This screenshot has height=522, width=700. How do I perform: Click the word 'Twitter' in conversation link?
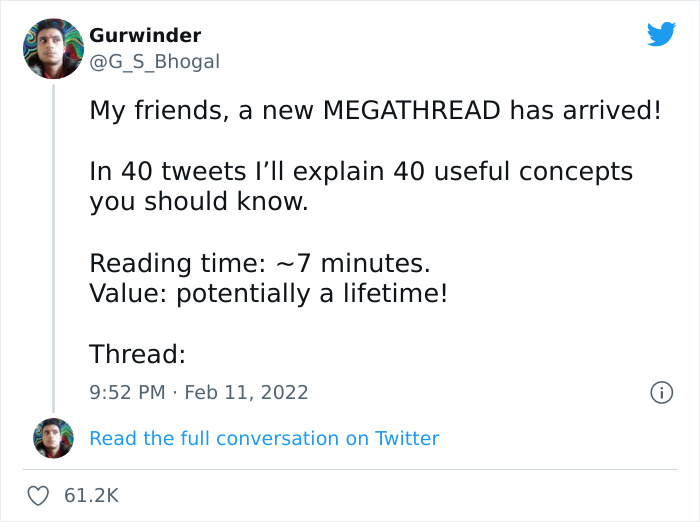click(407, 438)
